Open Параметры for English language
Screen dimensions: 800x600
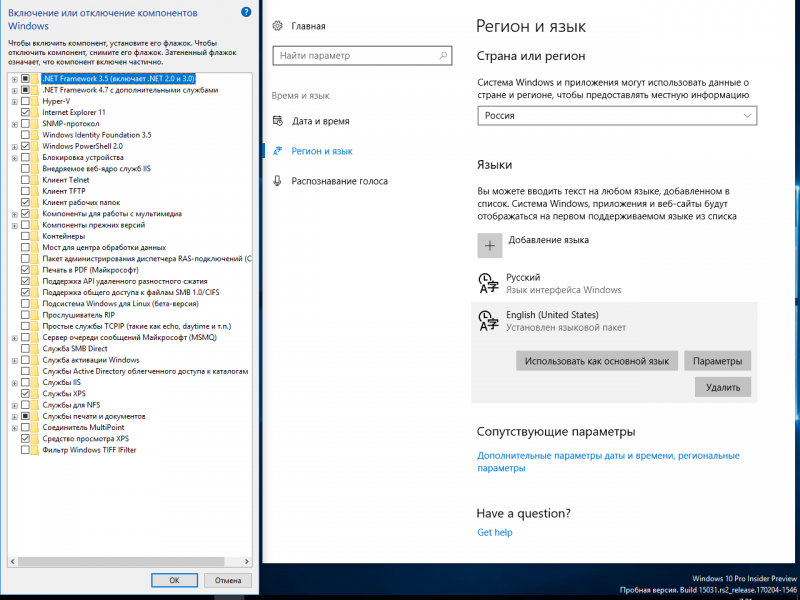point(717,361)
